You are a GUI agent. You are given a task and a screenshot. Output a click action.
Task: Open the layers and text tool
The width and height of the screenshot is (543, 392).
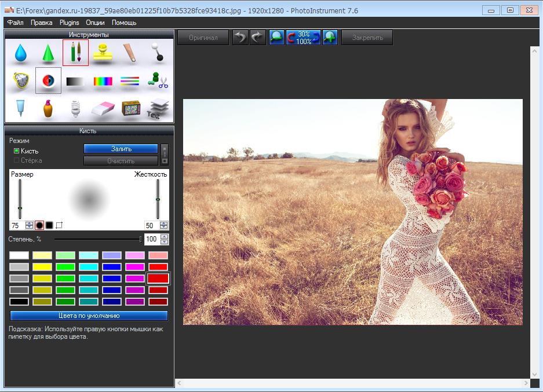158,108
